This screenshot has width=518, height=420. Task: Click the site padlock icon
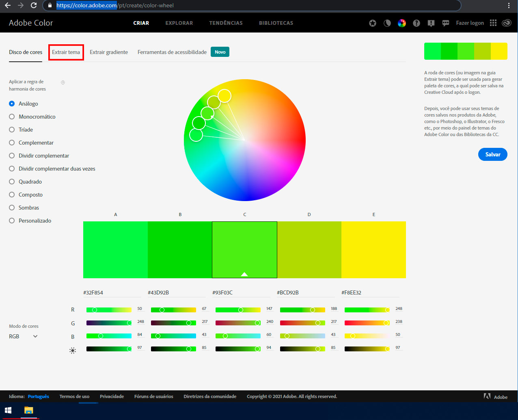50,6
